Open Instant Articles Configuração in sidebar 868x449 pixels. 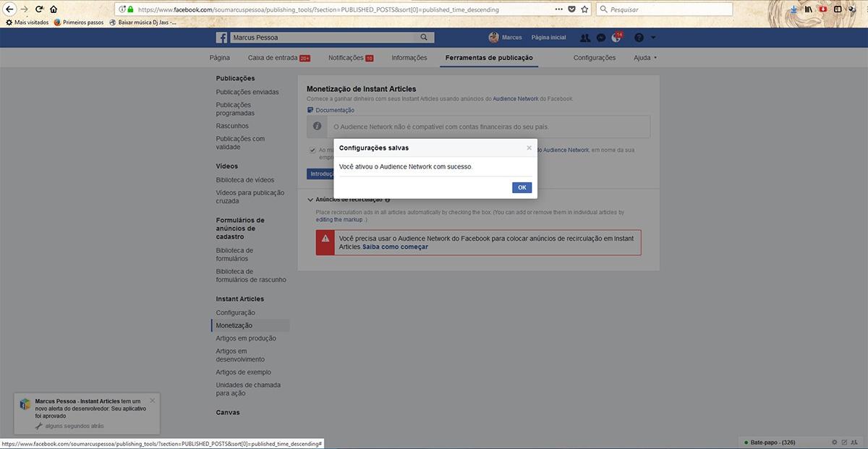[x=235, y=313]
